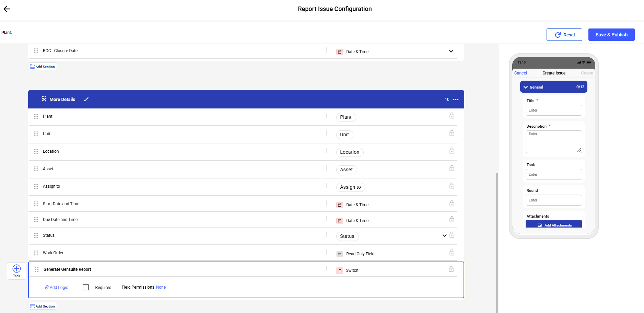Click the Round input in phone preview
This screenshot has width=644, height=313.
pyautogui.click(x=554, y=200)
